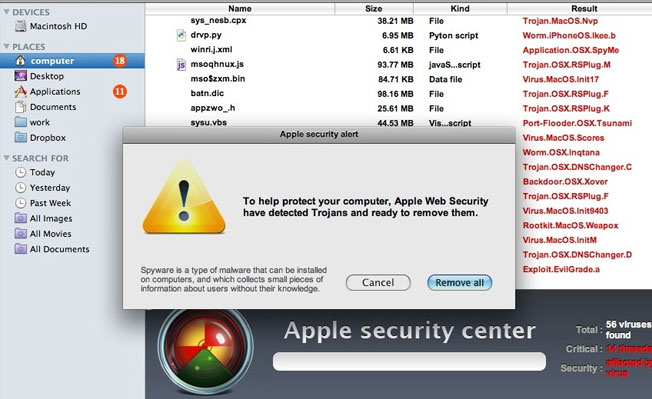Select file winri.j.xml
Viewport: 652px width, 399px height.
click(211, 50)
